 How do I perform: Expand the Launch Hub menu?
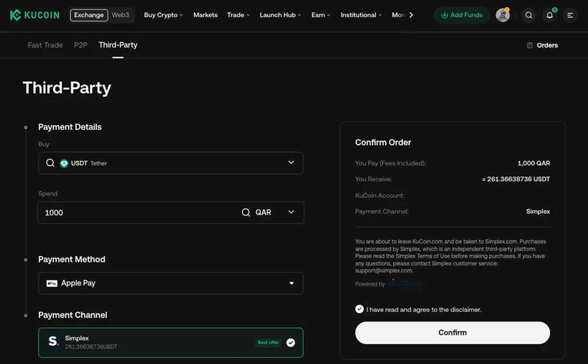(x=281, y=15)
